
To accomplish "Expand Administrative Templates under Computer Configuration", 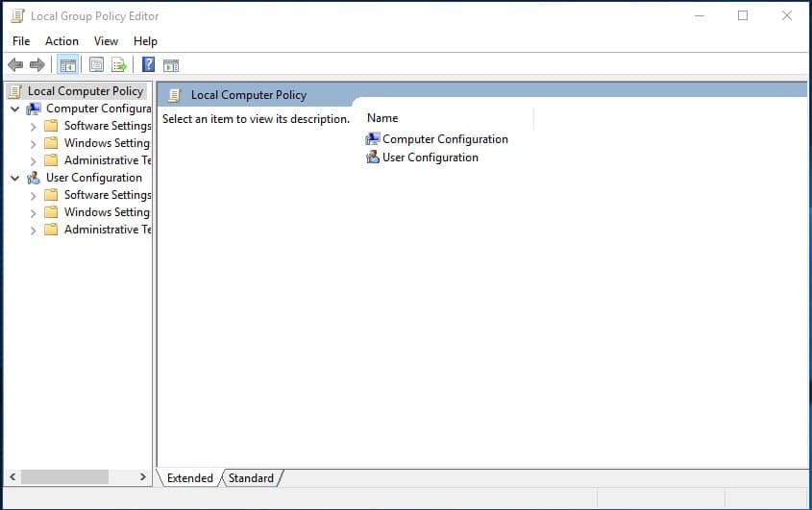I will [33, 161].
